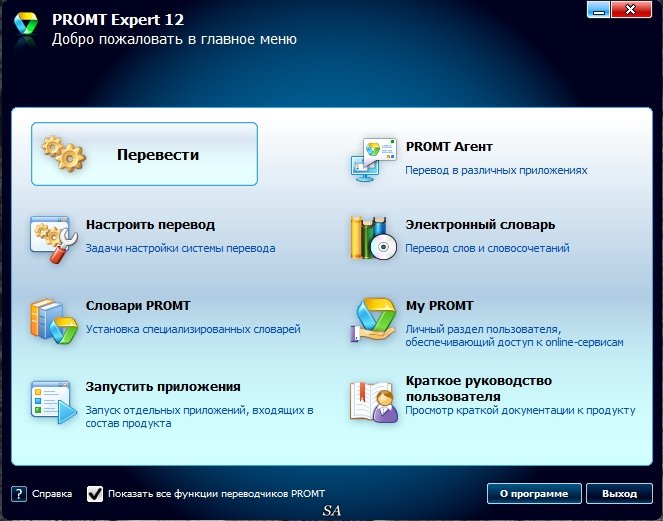663x521 pixels.
Task: Click 'Перевод слов и словосочетаний' text
Action: pos(488,248)
